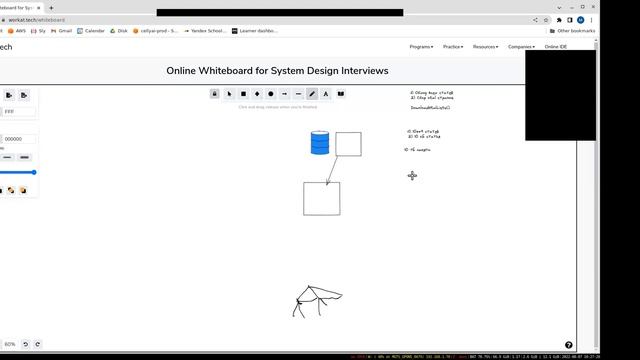Open the Disk bookmark
This screenshot has height=360, width=640.
119,31
